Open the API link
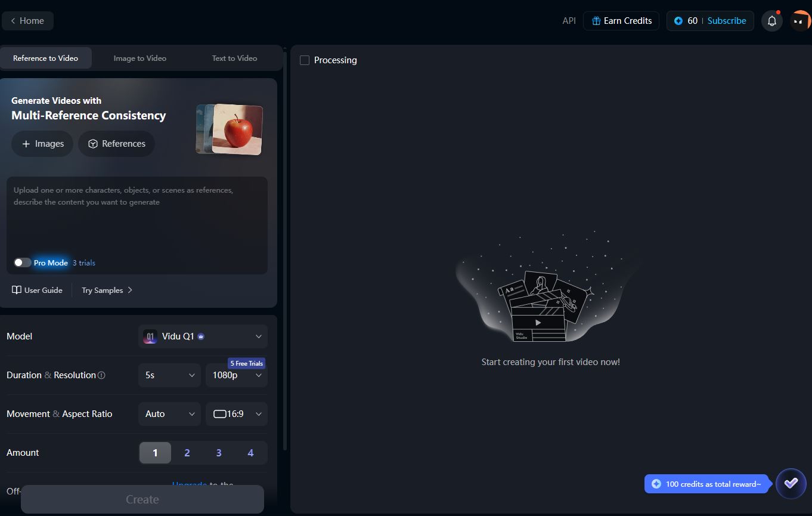812x516 pixels. point(569,21)
